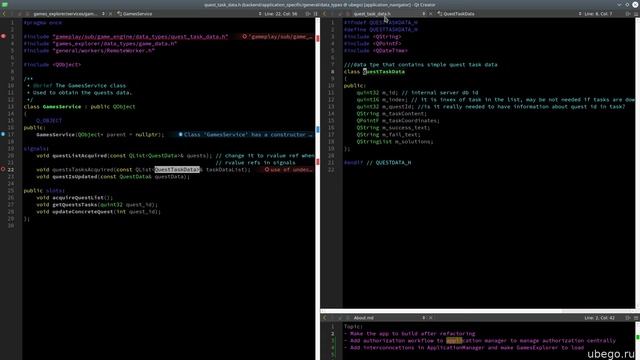Image resolution: width=640 pixels, height=360 pixels.
Task: Click acquireQuestList slot declaration
Action: pos(78,198)
